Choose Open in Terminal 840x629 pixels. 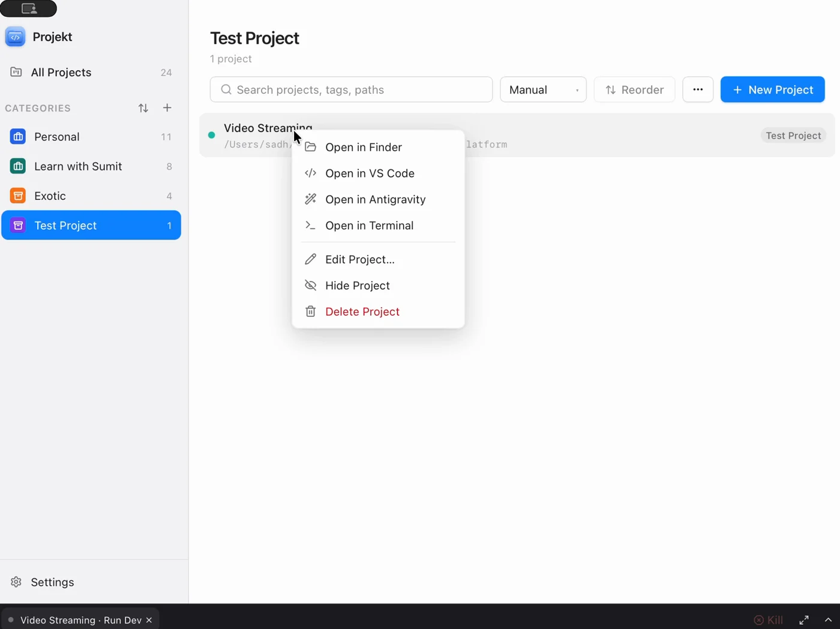click(378, 226)
